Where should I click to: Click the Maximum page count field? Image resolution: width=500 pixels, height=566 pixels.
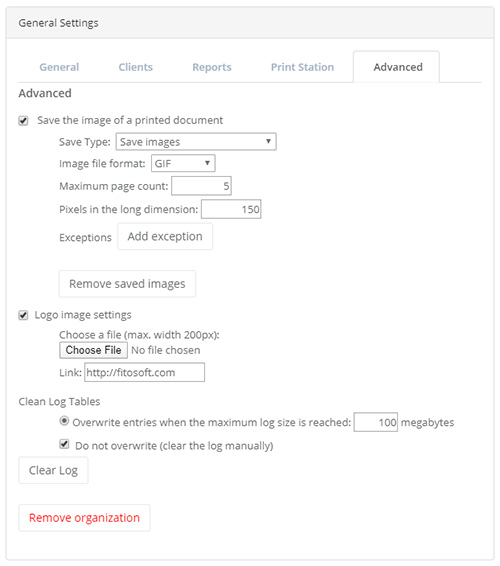[201, 186]
